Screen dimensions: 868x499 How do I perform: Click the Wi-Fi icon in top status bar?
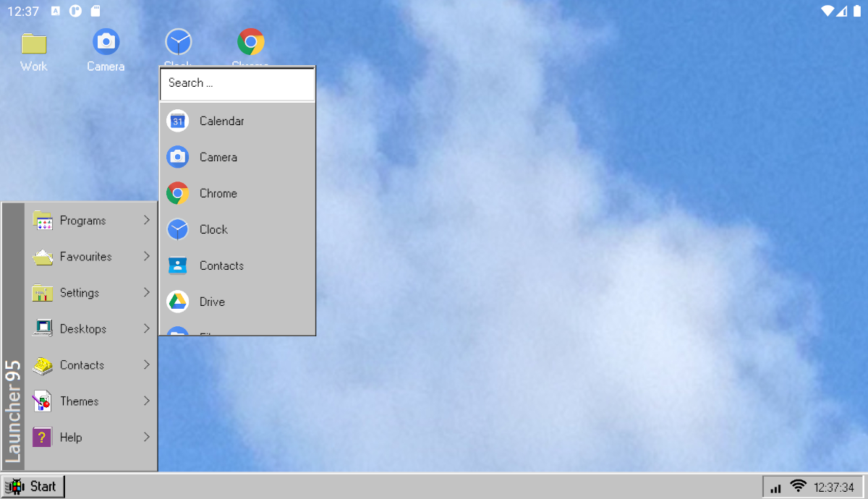click(828, 11)
